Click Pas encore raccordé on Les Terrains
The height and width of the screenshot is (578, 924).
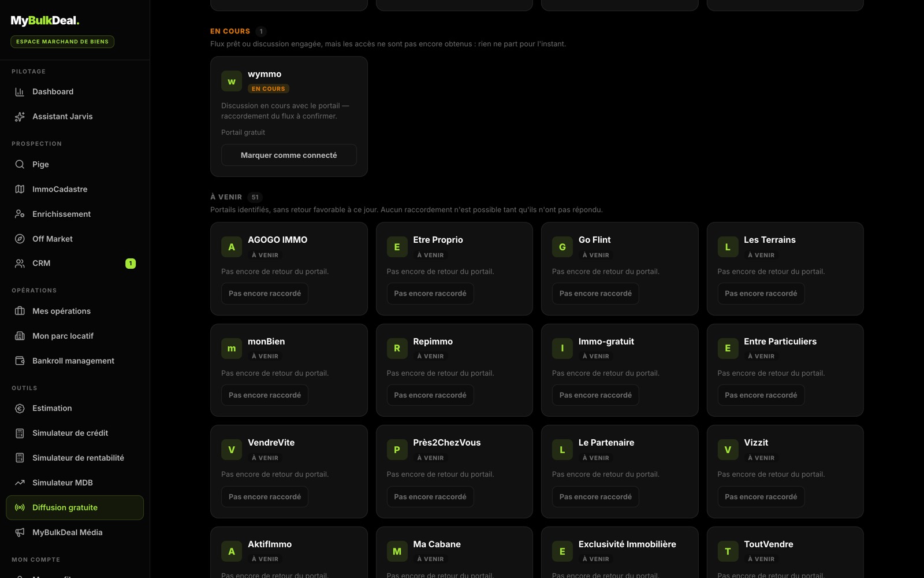click(761, 294)
